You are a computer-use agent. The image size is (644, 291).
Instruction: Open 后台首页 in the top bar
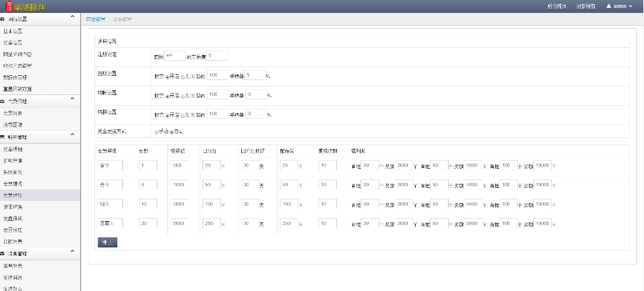557,6
